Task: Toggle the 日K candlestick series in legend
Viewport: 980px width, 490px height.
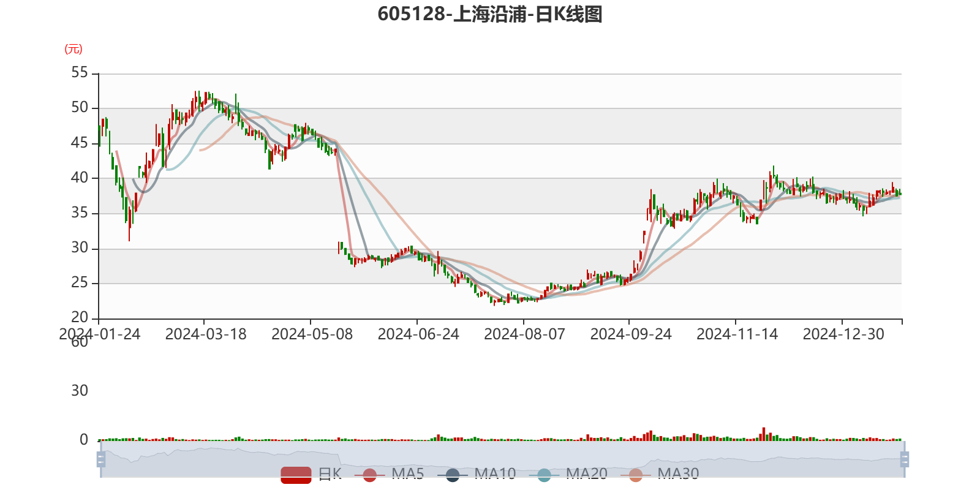Action: click(x=311, y=474)
